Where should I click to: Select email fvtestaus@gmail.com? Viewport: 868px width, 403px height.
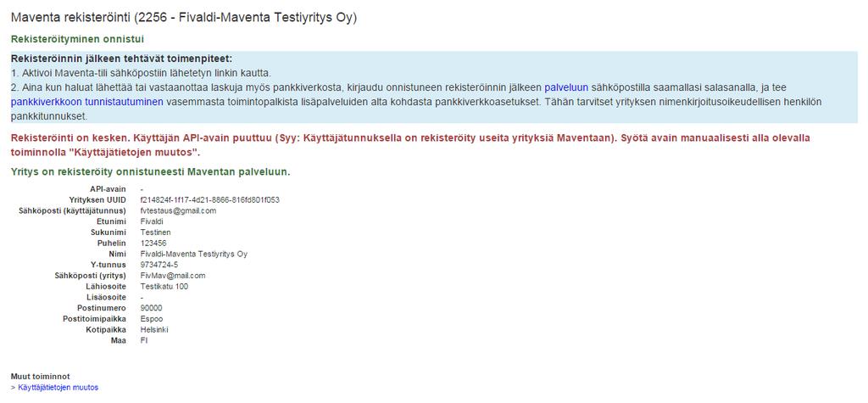coord(178,210)
